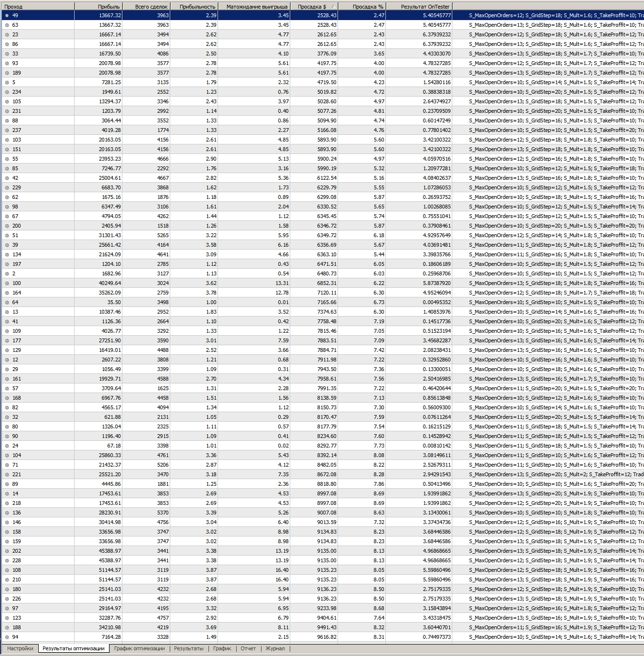Open the Отчет tab
The height and width of the screenshot is (656, 644).
point(248,648)
